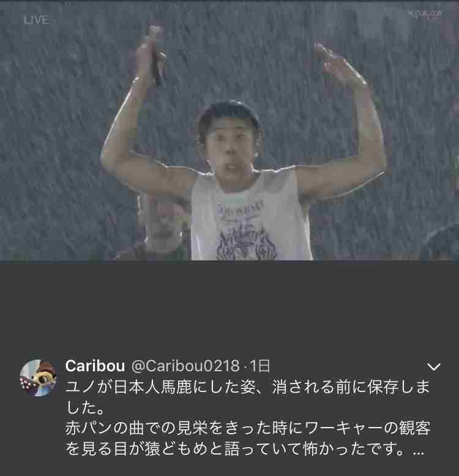Tap the tweet line reading した。

[85, 408]
